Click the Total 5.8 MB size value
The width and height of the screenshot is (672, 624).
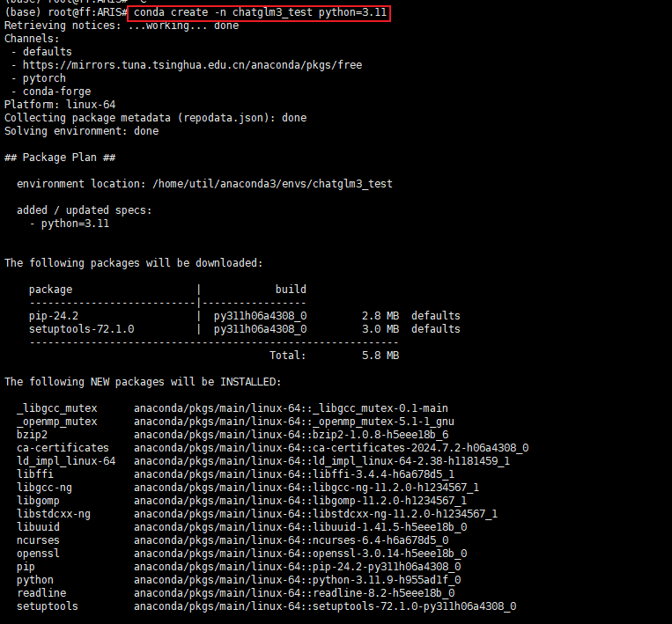pos(380,356)
